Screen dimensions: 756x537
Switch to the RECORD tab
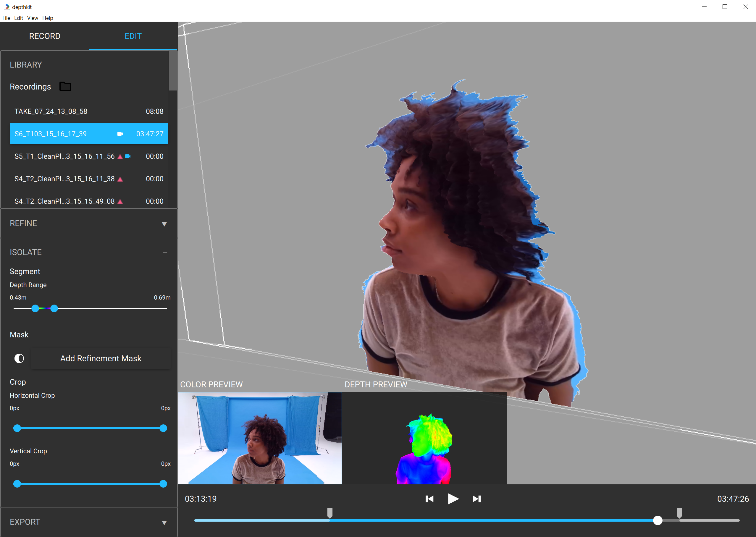tap(45, 36)
